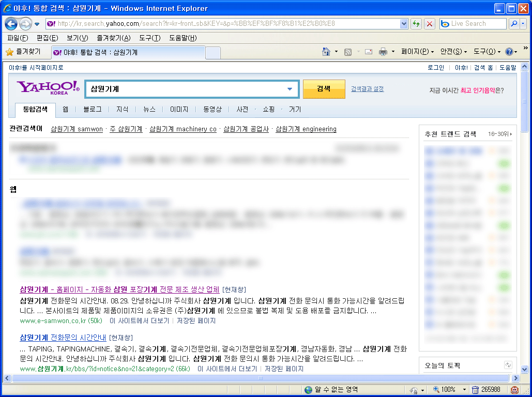Click the 알 수 없는 영역 security zone
The width and height of the screenshot is (532, 397).
[x=331, y=390]
